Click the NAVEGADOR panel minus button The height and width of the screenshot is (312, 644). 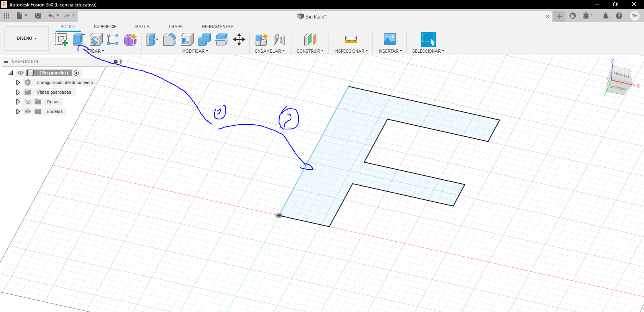116,62
